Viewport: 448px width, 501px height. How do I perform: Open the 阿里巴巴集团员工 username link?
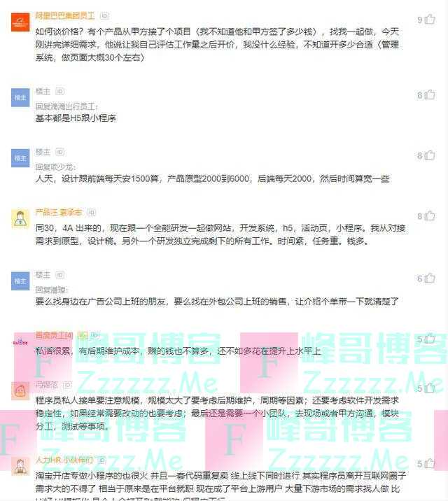click(65, 15)
